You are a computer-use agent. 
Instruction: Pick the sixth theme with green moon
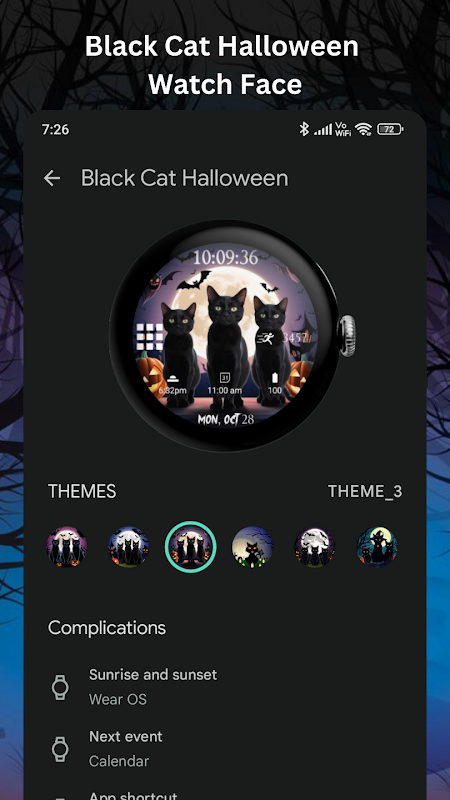[x=377, y=547]
